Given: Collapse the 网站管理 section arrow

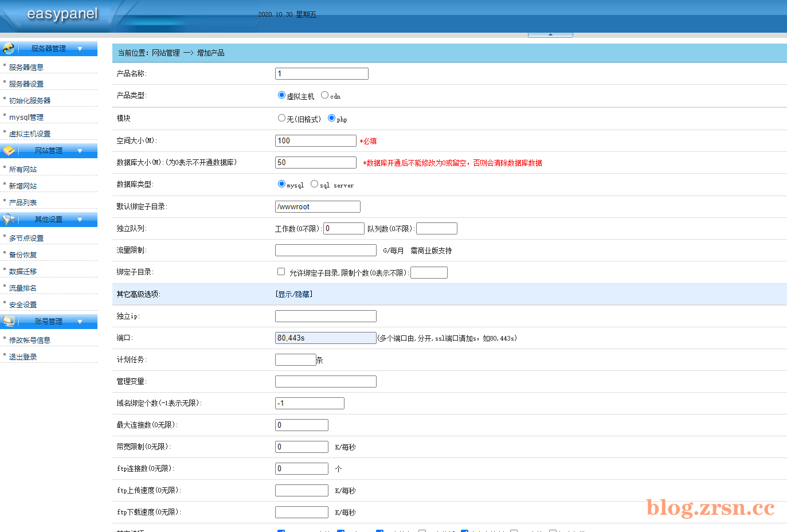Looking at the screenshot, I should 80,151.
